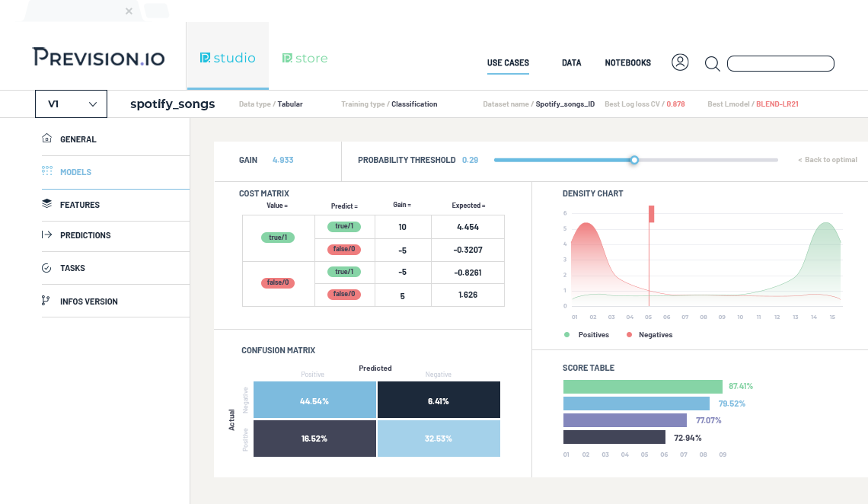Click the search magnifier icon
The height and width of the screenshot is (504, 868).
pos(712,64)
